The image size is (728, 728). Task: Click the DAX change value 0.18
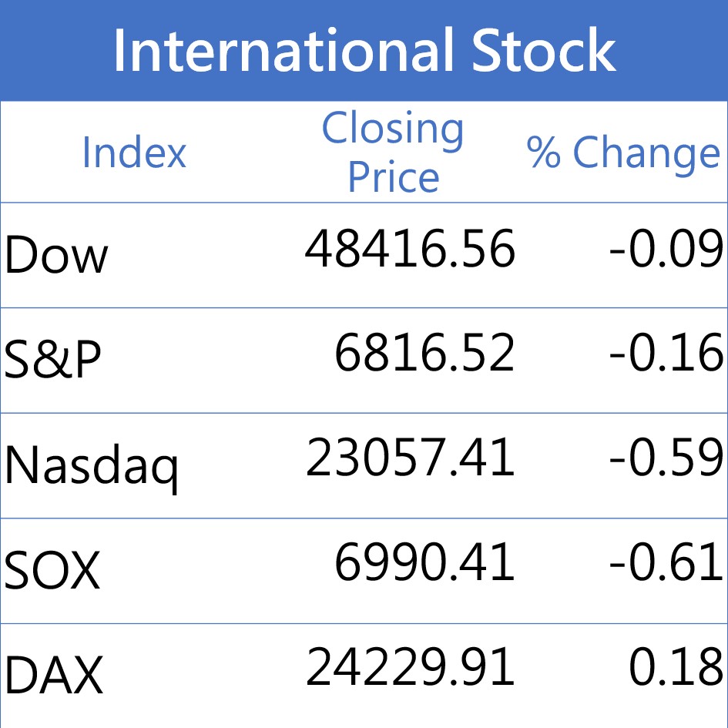(x=676, y=668)
